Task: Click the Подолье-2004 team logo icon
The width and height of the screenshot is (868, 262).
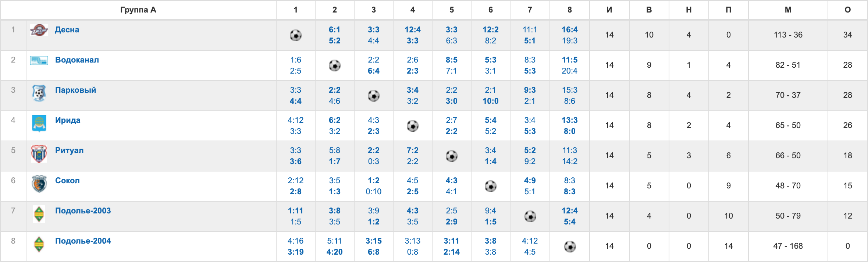Action: [x=39, y=244]
